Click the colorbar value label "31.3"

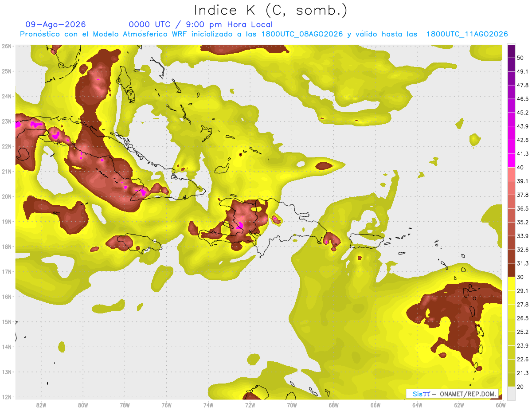pos(523,263)
